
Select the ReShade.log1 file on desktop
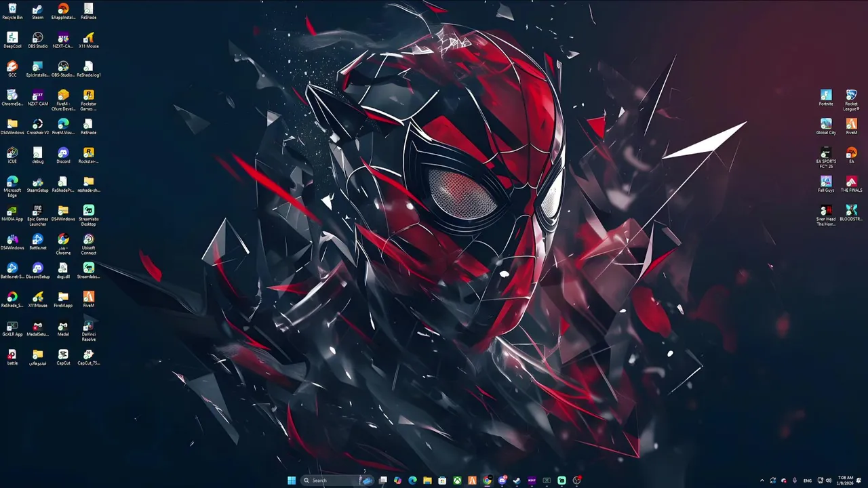coord(88,69)
